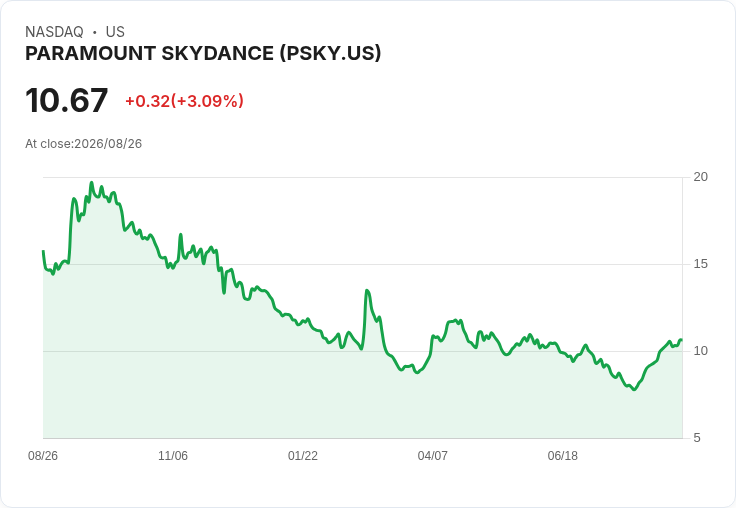Click the 04/07 date label on x-axis
This screenshot has height=508, width=736.
point(432,455)
